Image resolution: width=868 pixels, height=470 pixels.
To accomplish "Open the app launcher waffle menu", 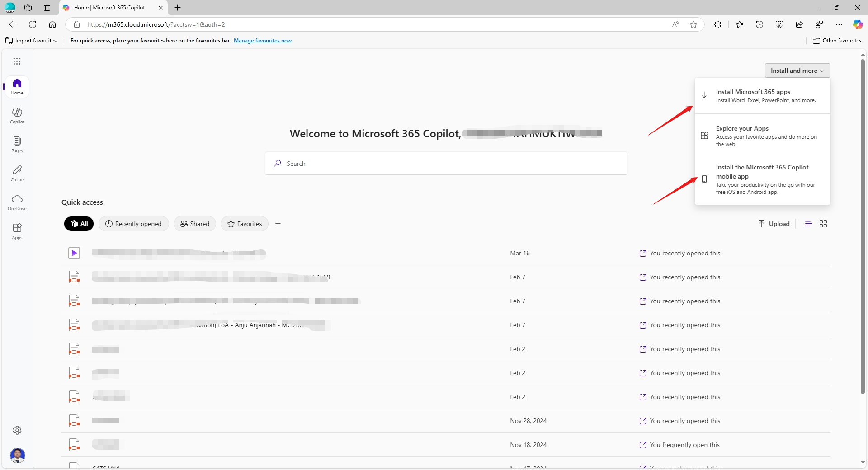I will (17, 61).
